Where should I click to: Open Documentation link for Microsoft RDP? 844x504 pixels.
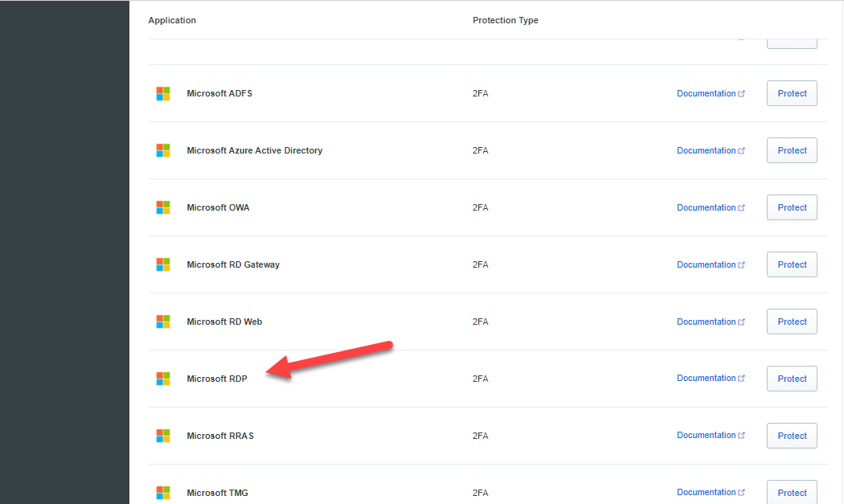[x=711, y=379]
